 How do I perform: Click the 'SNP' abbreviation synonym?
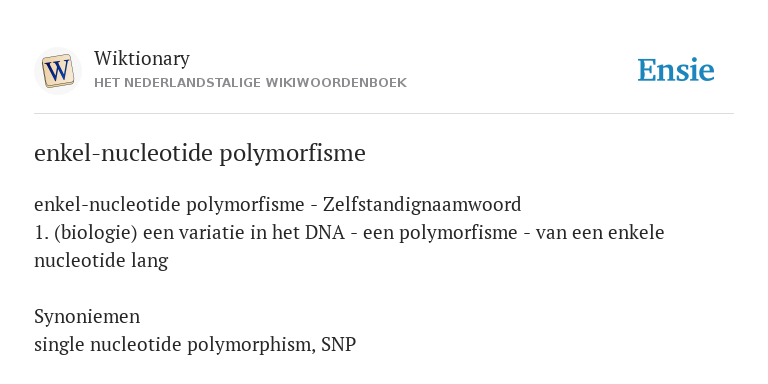click(338, 345)
